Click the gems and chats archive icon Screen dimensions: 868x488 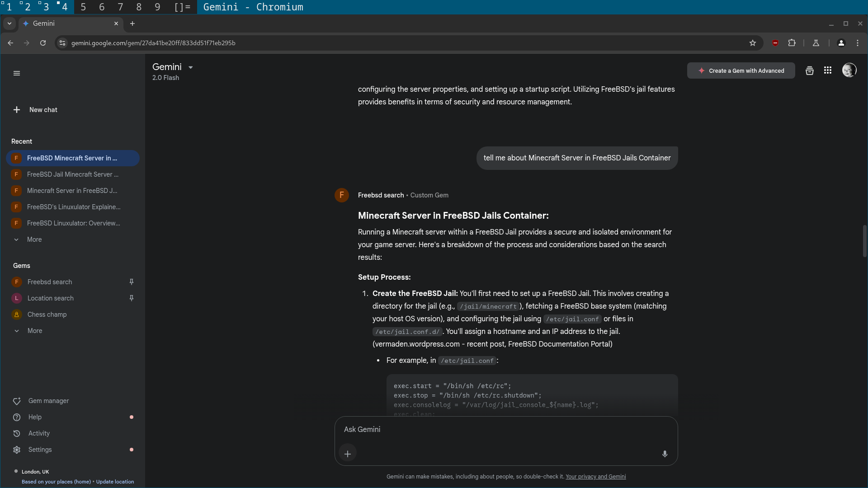coord(809,70)
